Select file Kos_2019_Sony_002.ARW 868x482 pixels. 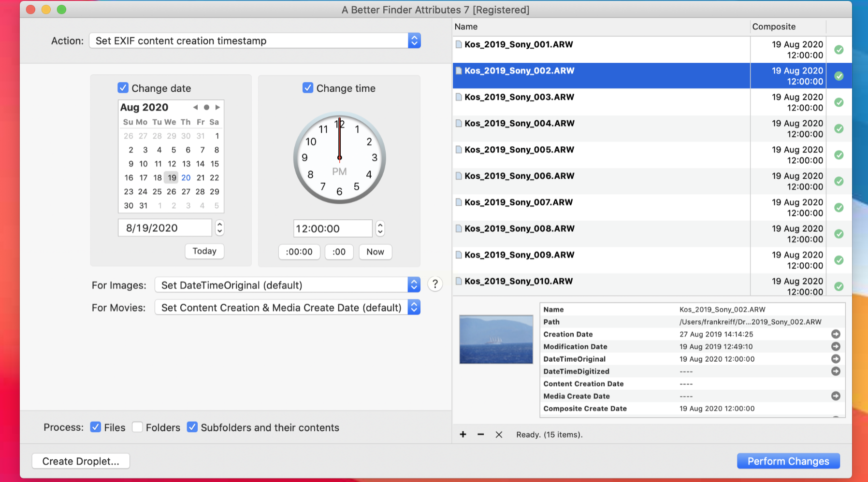(652, 76)
